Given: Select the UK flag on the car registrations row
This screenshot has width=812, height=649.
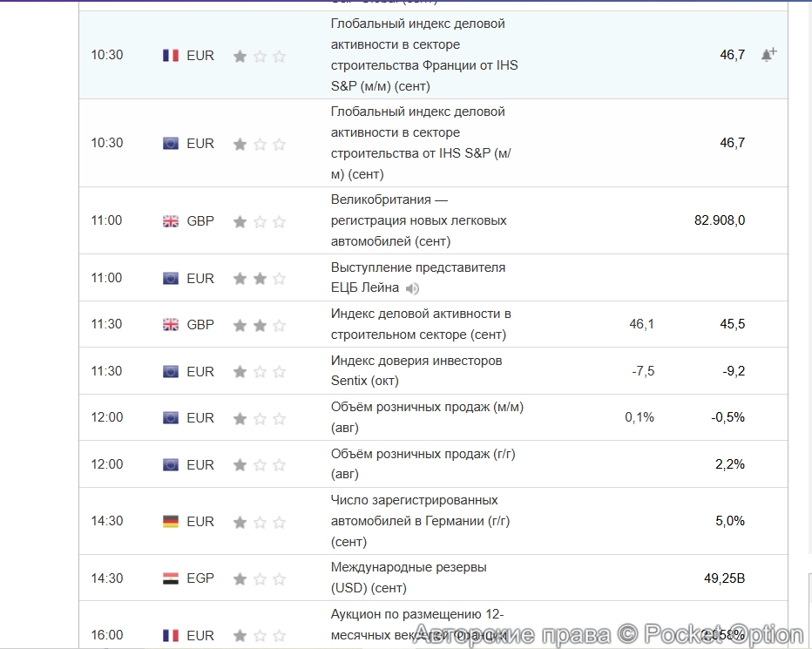Looking at the screenshot, I should 170,220.
